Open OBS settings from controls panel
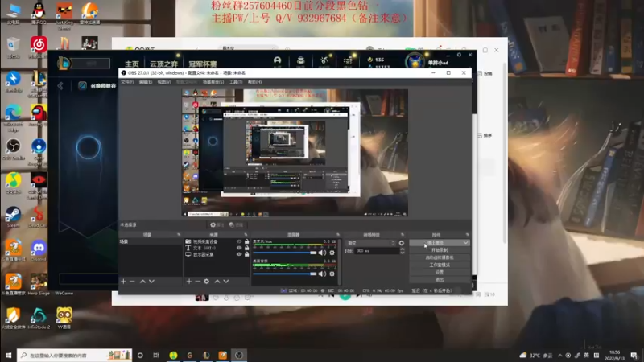 point(440,272)
